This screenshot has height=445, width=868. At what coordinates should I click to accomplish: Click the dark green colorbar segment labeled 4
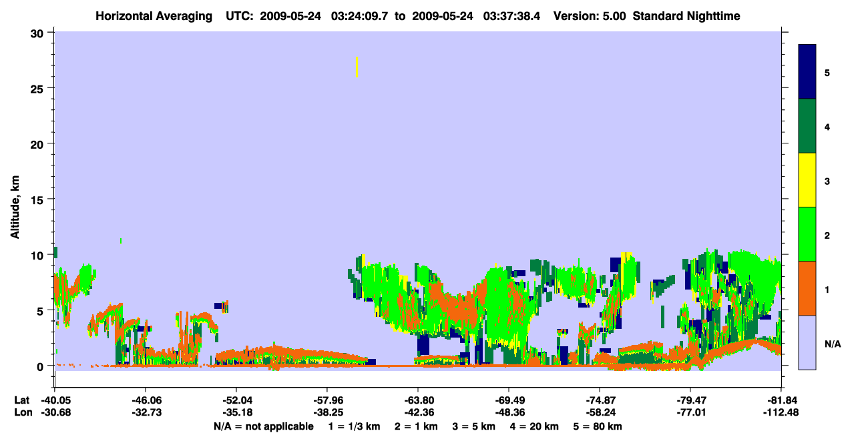click(x=807, y=126)
